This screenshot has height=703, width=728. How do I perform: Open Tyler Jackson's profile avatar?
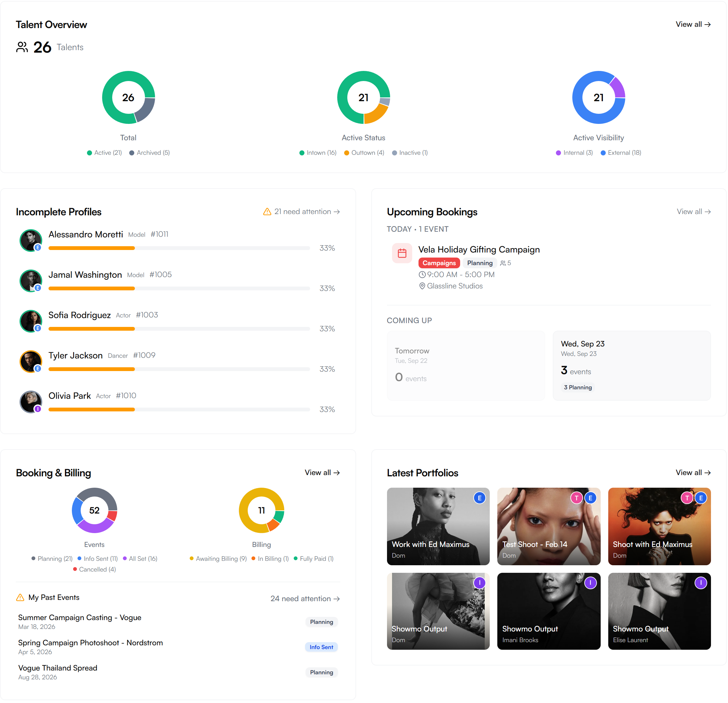[x=31, y=362]
